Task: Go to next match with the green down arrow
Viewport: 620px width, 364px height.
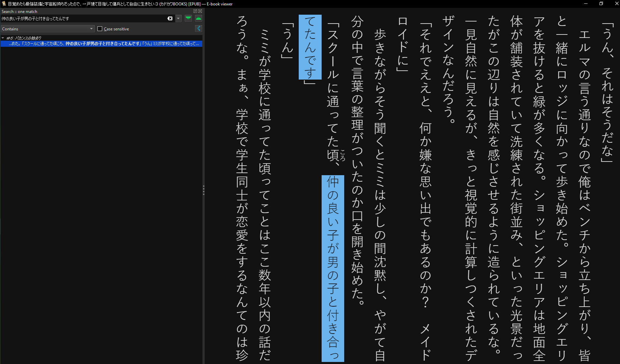Action: (x=188, y=18)
